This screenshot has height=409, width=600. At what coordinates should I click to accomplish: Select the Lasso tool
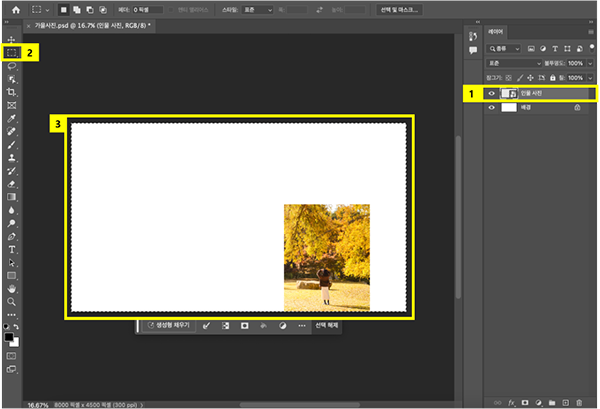[11, 66]
